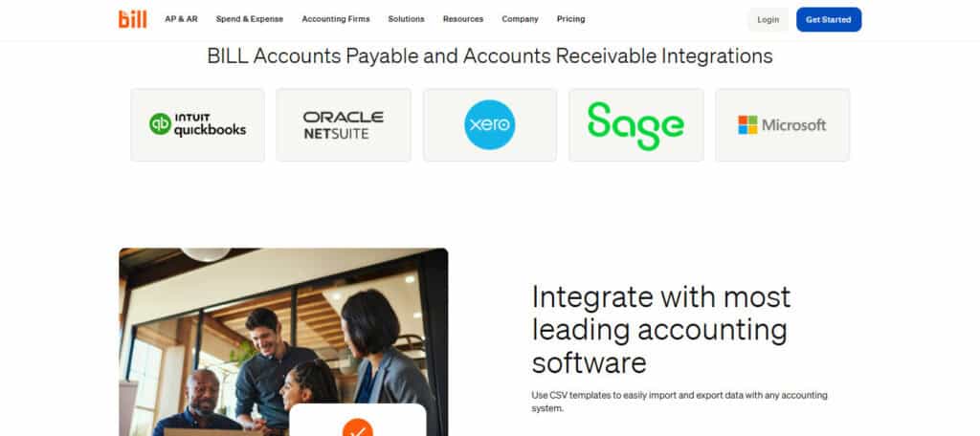Open the Resources navigation menu
The width and height of the screenshot is (980, 436).
point(463,19)
